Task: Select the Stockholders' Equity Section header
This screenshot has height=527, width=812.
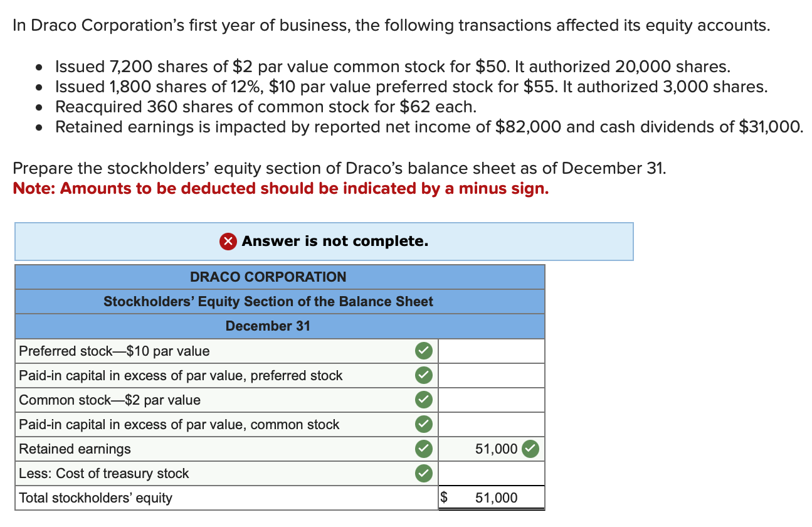Action: pos(268,301)
